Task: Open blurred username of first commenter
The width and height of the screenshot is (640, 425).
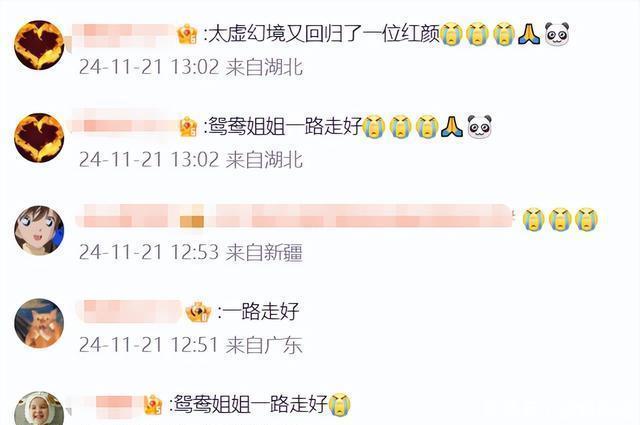Action: coord(124,34)
